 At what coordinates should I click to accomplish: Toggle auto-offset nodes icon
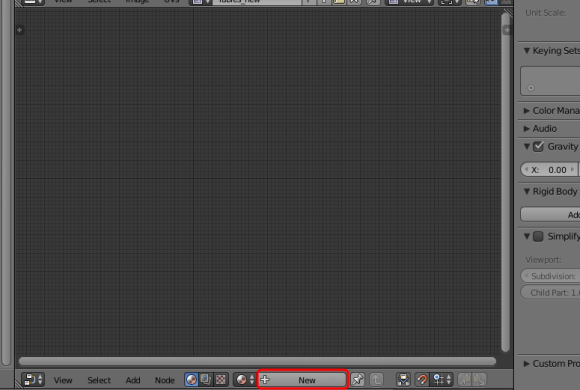point(403,380)
